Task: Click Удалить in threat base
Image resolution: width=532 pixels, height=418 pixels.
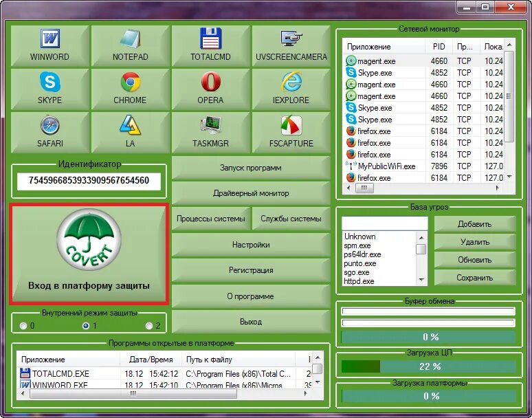Action: [x=475, y=242]
